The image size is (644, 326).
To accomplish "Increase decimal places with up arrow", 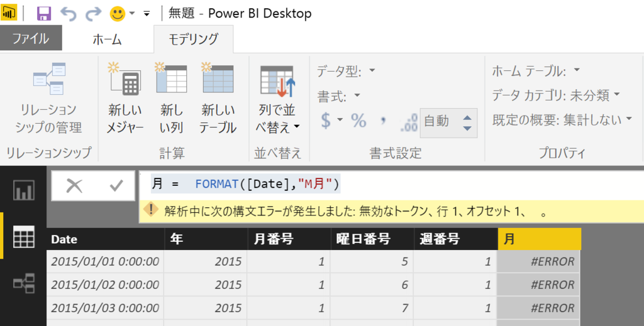I will 467,117.
